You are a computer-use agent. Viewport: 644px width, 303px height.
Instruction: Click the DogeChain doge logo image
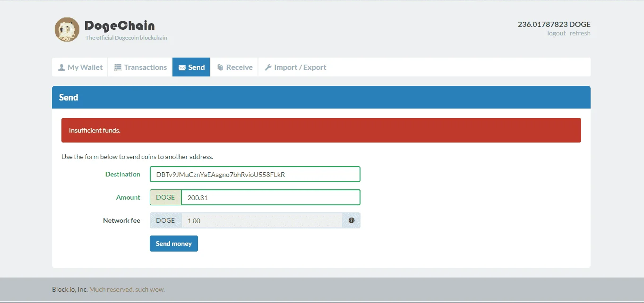coord(67,30)
